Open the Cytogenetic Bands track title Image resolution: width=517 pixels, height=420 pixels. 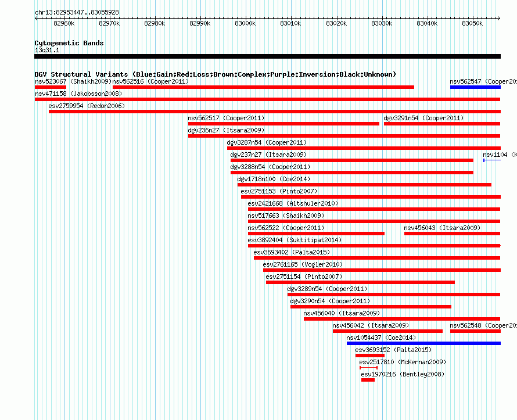pyautogui.click(x=69, y=43)
